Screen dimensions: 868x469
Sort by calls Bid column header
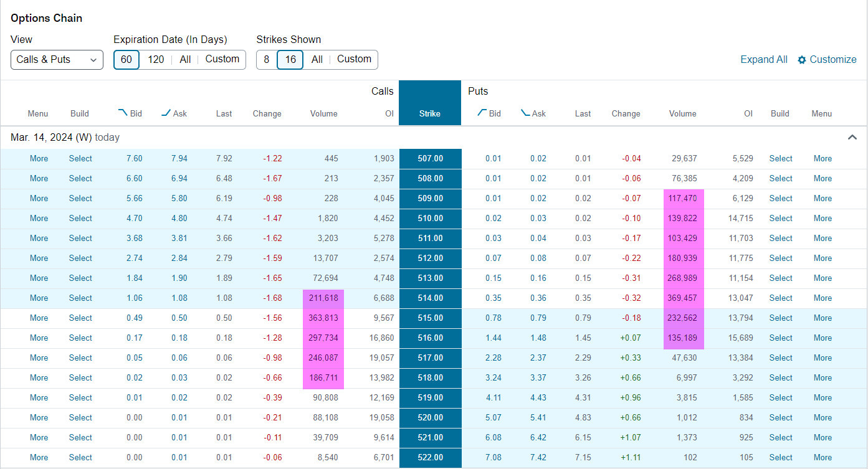pyautogui.click(x=130, y=113)
